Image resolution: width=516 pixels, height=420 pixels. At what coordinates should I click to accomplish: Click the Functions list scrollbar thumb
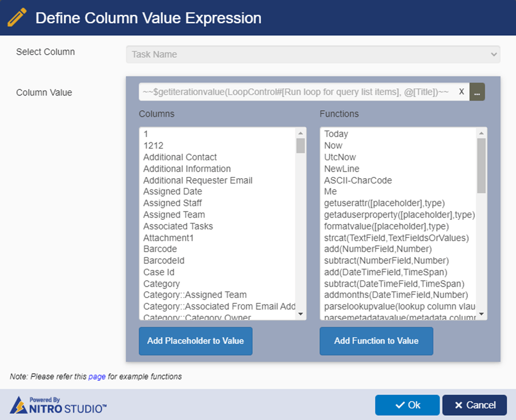pos(481,166)
